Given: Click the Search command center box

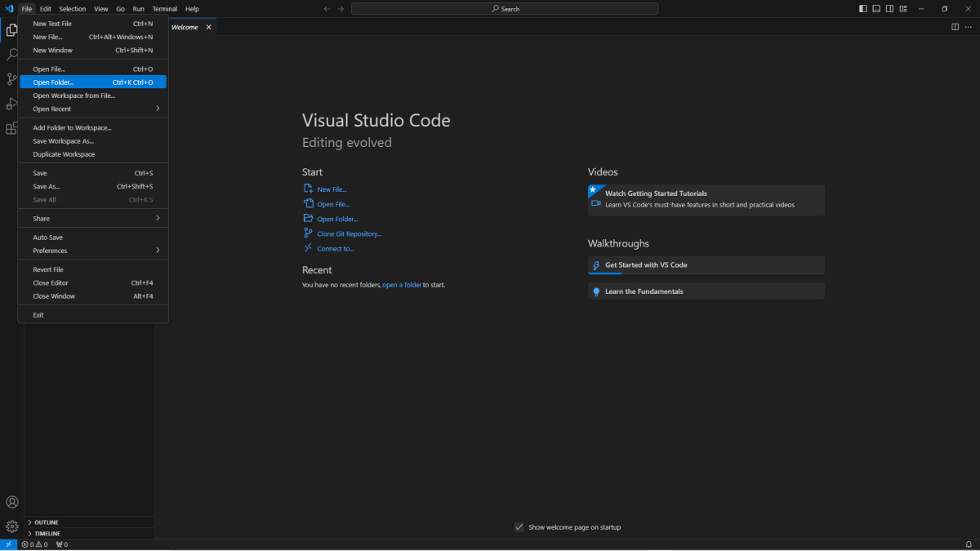Looking at the screenshot, I should click(x=505, y=9).
